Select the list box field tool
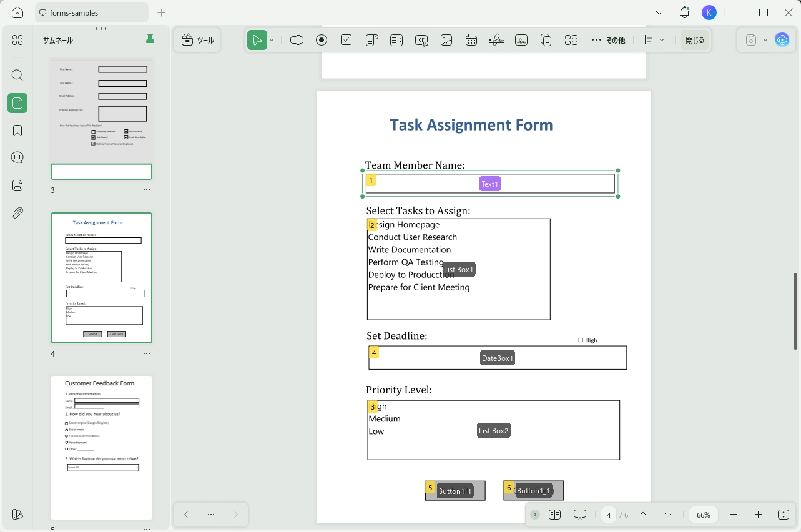 coord(396,40)
